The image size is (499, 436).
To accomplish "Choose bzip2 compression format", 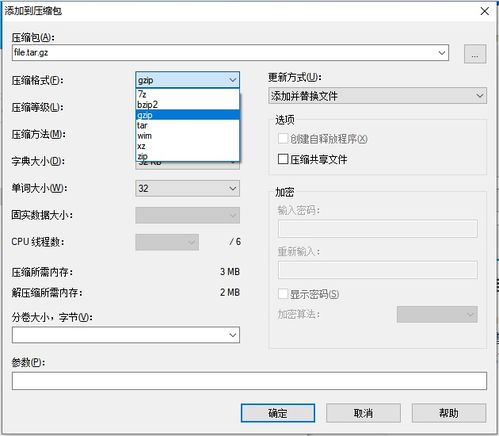I will (x=188, y=104).
